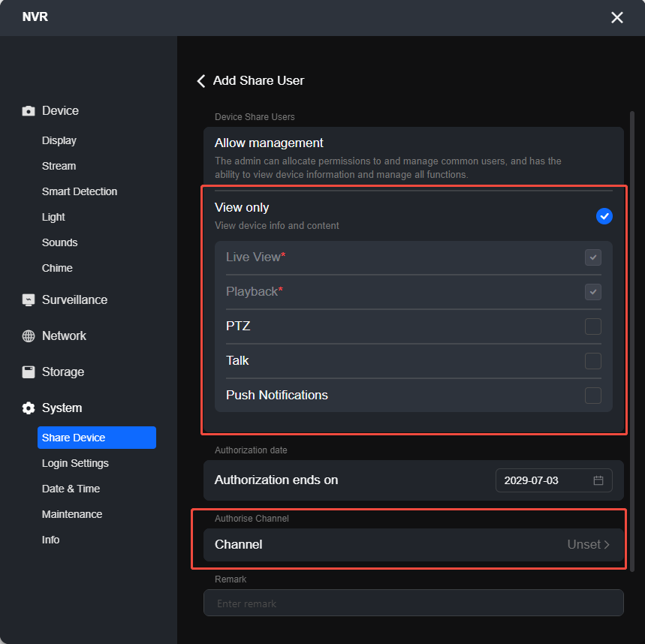Click the Storage disk icon
The height and width of the screenshot is (644, 645).
tap(29, 372)
